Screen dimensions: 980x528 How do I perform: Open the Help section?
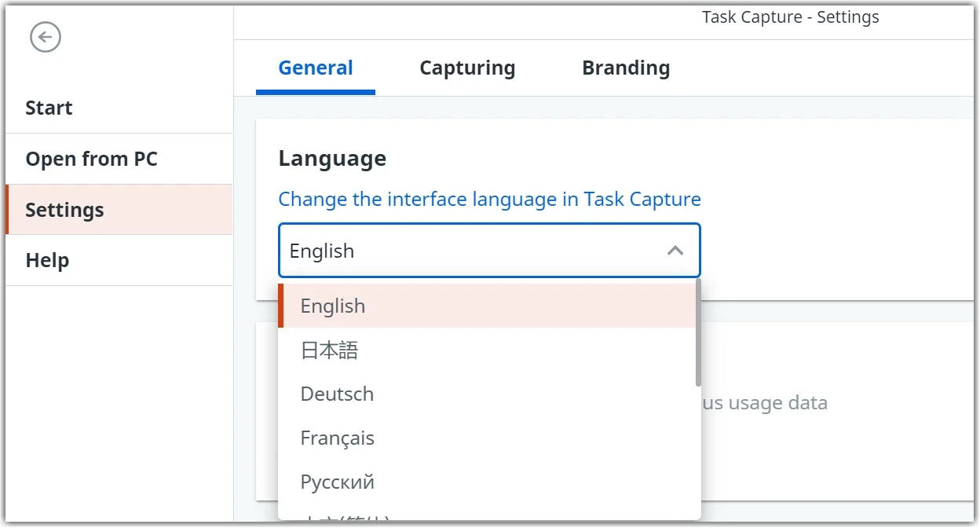pos(119,260)
